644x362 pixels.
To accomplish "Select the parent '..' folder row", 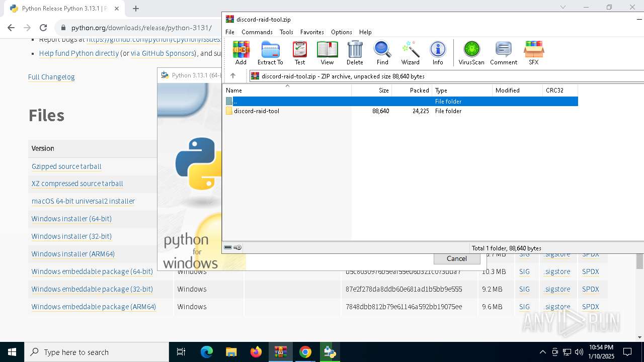I will pos(401,101).
